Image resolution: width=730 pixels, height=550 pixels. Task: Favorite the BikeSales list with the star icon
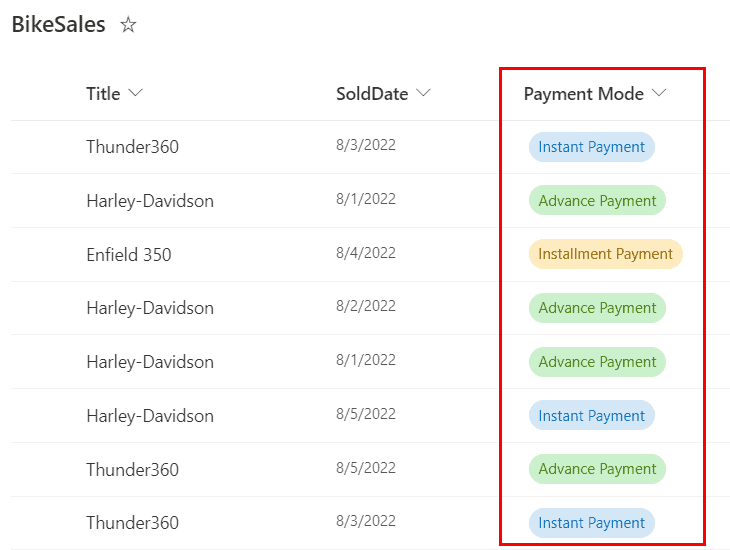(128, 25)
